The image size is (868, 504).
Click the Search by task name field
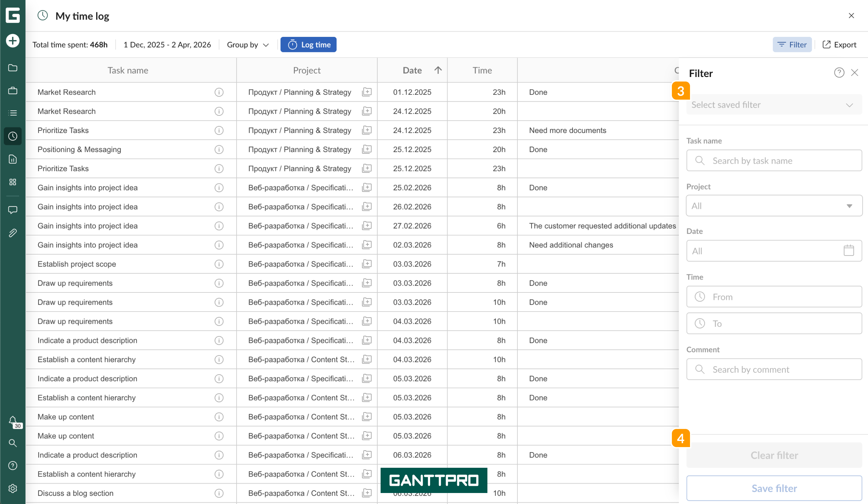(774, 161)
